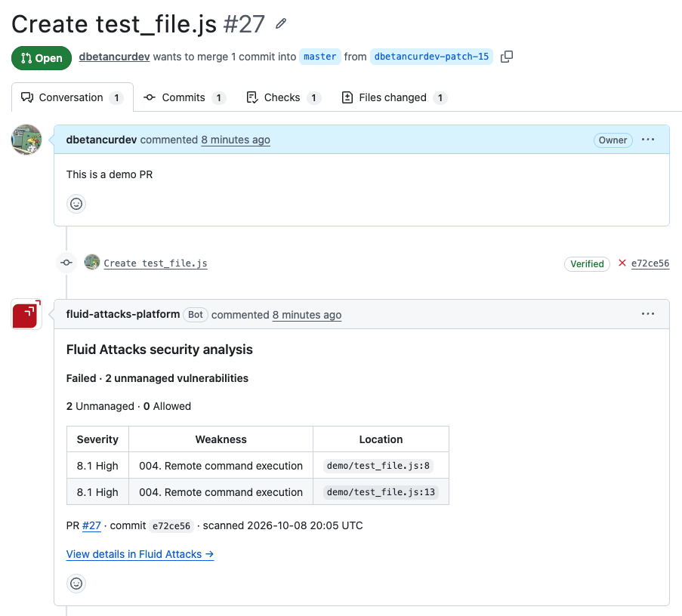Viewport: 682px width, 616px height.
Task: Open options menu on fluid-attacks-platform comment
Action: point(648,314)
